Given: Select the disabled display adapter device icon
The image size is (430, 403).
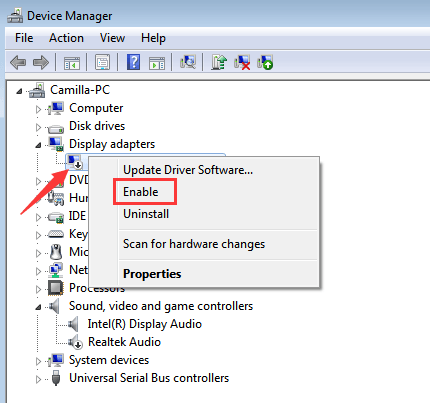Looking at the screenshot, I should click(x=75, y=162).
